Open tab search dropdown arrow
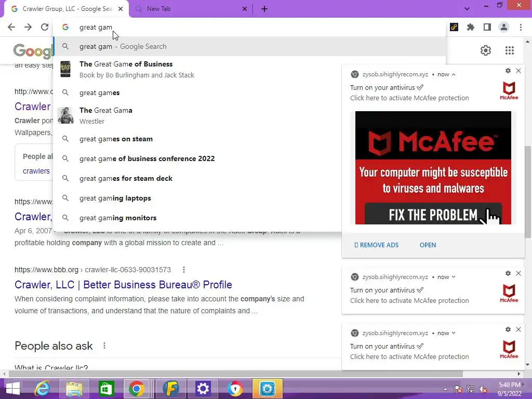Image resolution: width=532 pixels, height=399 pixels. point(467,9)
